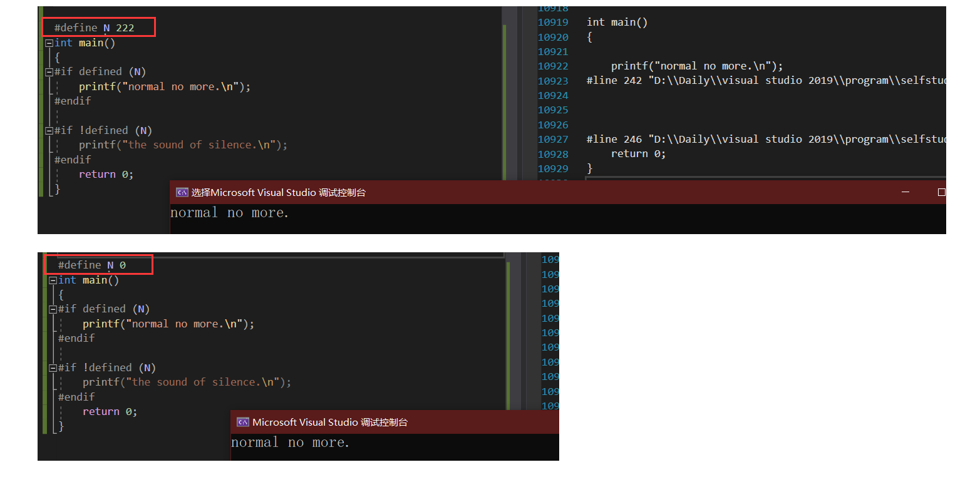The image size is (980, 477).
Task: Click 'int main()' in the preprocessed output pane
Action: (x=617, y=22)
